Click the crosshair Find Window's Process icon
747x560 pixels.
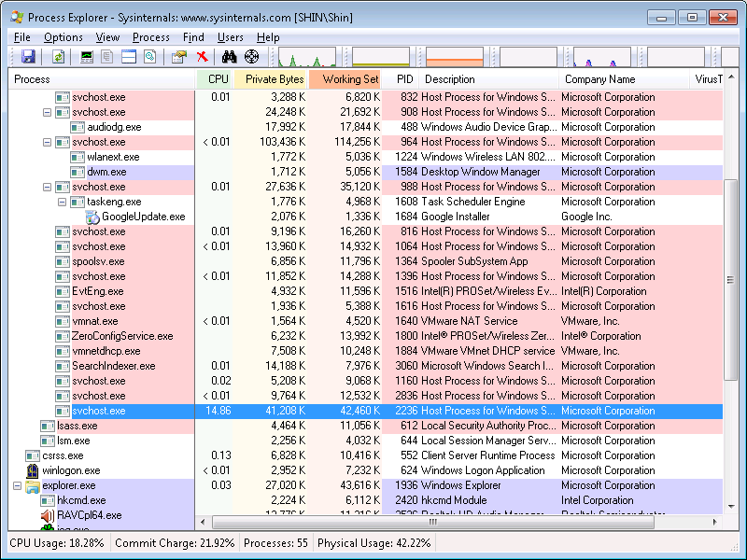tap(251, 57)
